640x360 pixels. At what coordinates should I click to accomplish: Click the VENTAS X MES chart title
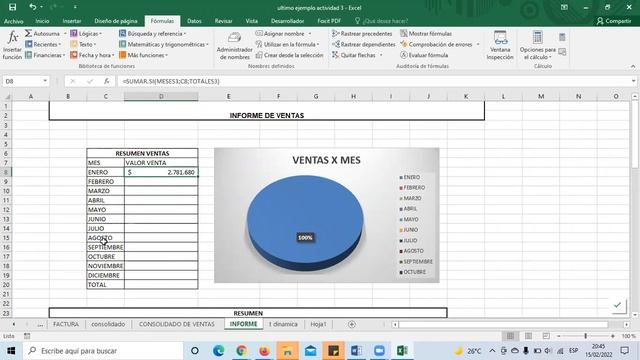(326, 160)
